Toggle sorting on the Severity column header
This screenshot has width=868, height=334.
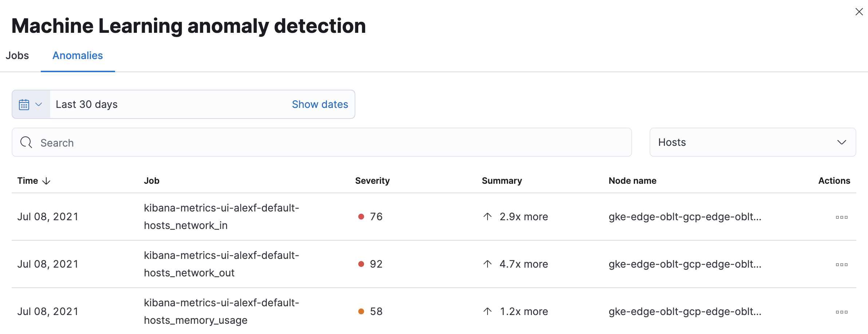coord(372,180)
